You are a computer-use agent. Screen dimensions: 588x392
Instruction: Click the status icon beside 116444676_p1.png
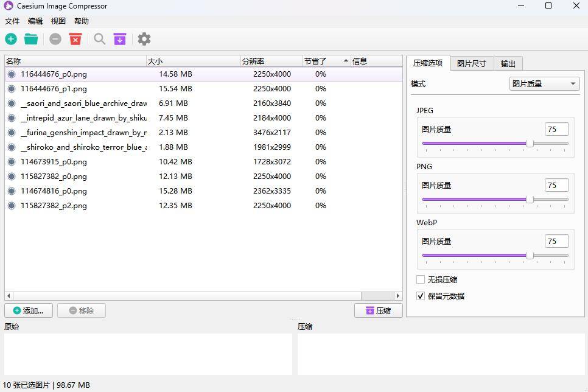(x=12, y=89)
